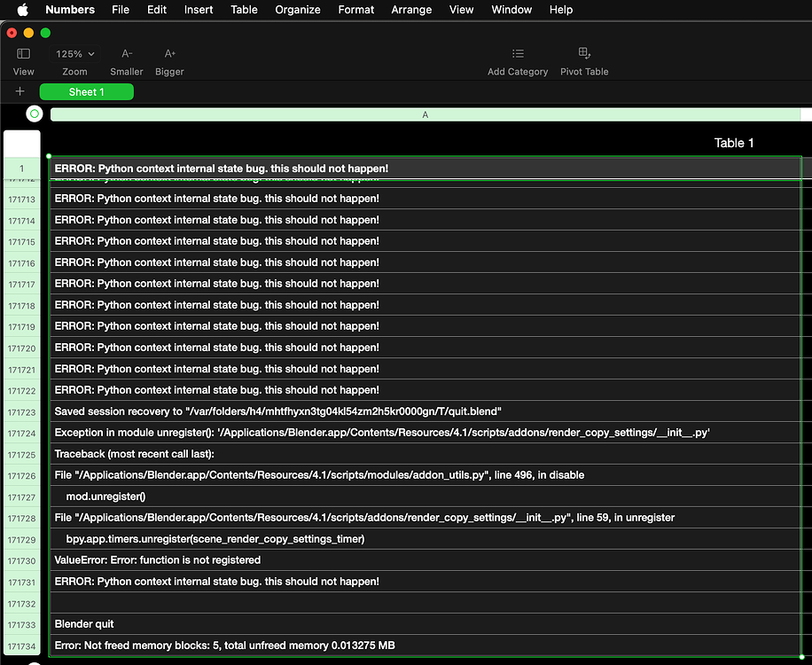
Task: Select row header 171730
Action: 22,560
